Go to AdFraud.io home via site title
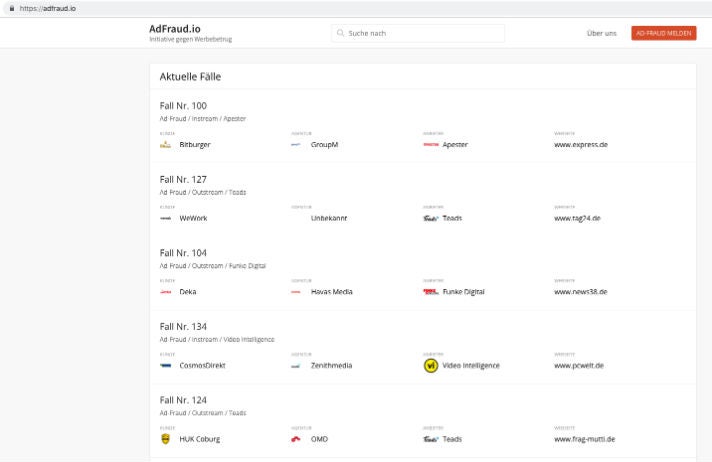This screenshot has height=462, width=712. pos(175,30)
